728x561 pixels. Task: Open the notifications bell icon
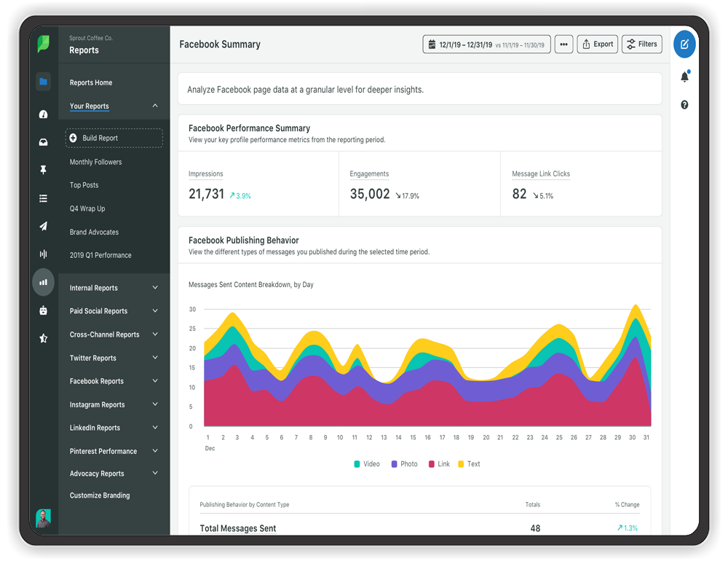[684, 76]
